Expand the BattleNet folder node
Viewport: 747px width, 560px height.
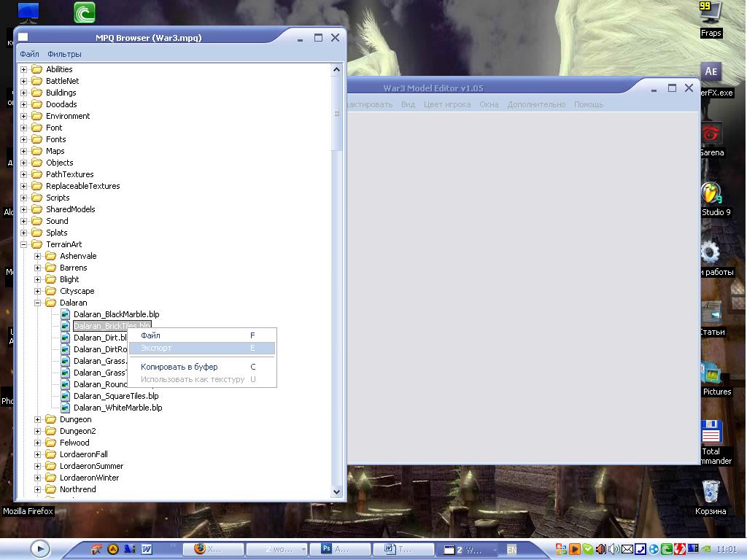point(24,81)
